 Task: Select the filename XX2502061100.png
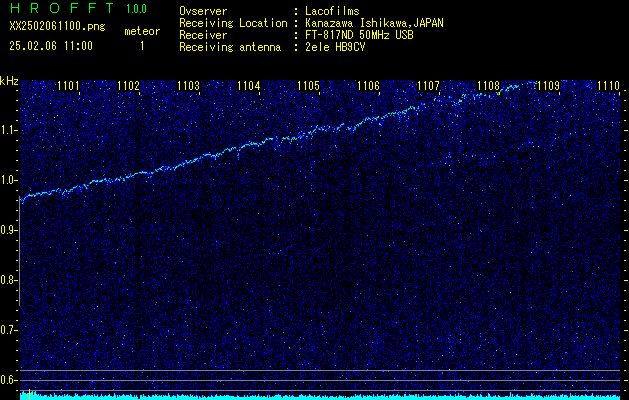click(x=57, y=27)
